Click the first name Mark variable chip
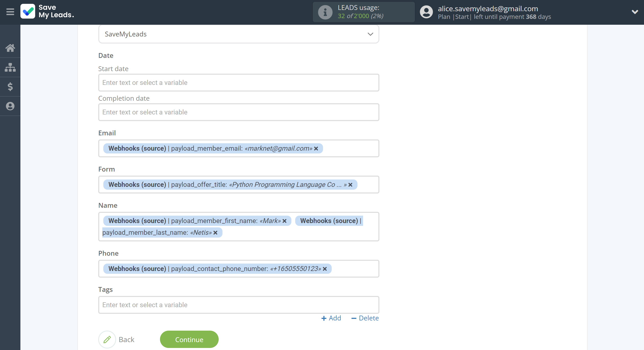 point(197,221)
